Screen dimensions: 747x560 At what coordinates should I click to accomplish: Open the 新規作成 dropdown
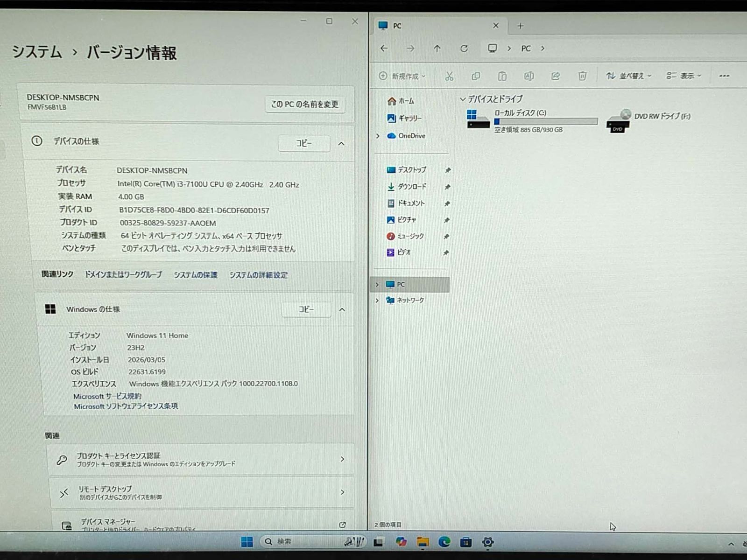402,76
